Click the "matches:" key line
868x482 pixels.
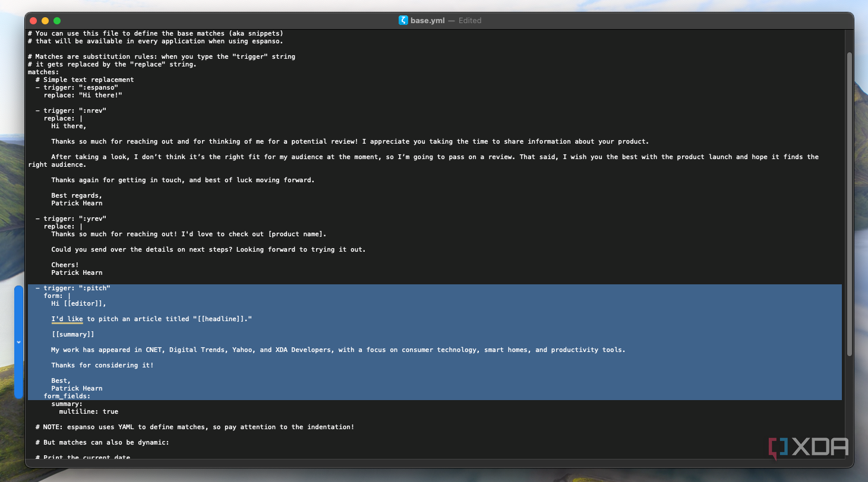(43, 72)
